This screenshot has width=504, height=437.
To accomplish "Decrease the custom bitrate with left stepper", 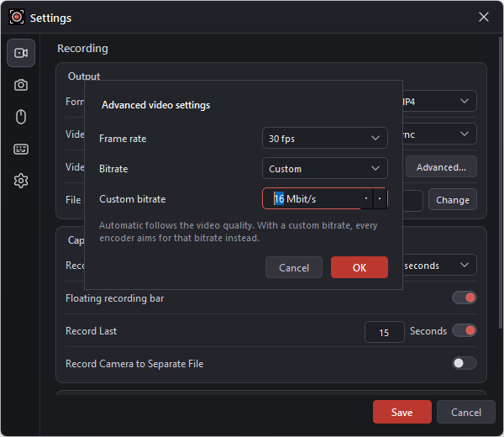I will click(366, 198).
